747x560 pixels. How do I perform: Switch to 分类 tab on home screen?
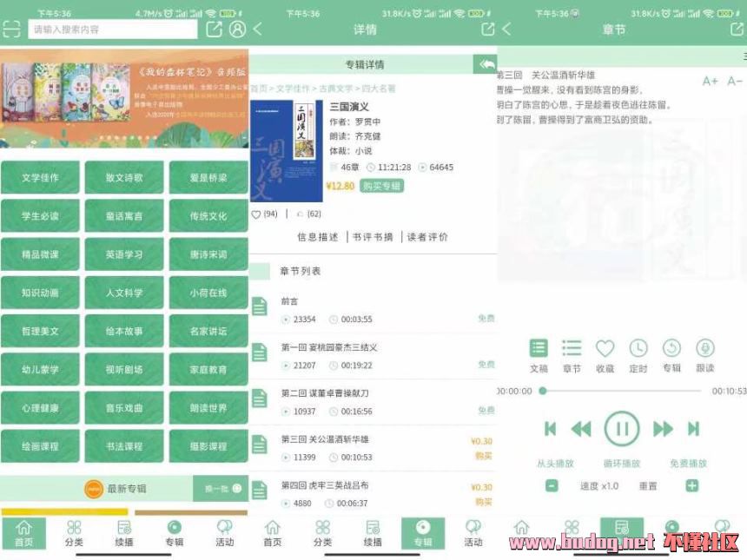click(74, 533)
